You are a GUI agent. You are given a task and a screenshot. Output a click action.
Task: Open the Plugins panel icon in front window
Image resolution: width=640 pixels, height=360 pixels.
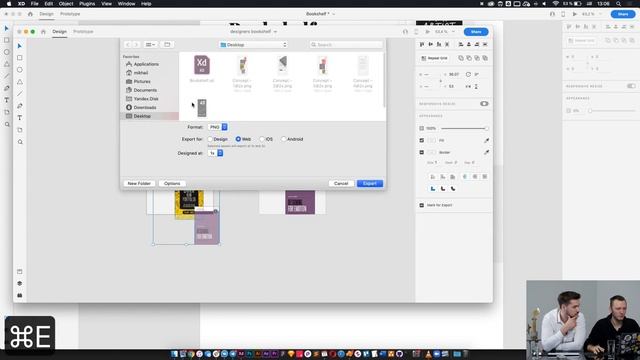pos(20,295)
